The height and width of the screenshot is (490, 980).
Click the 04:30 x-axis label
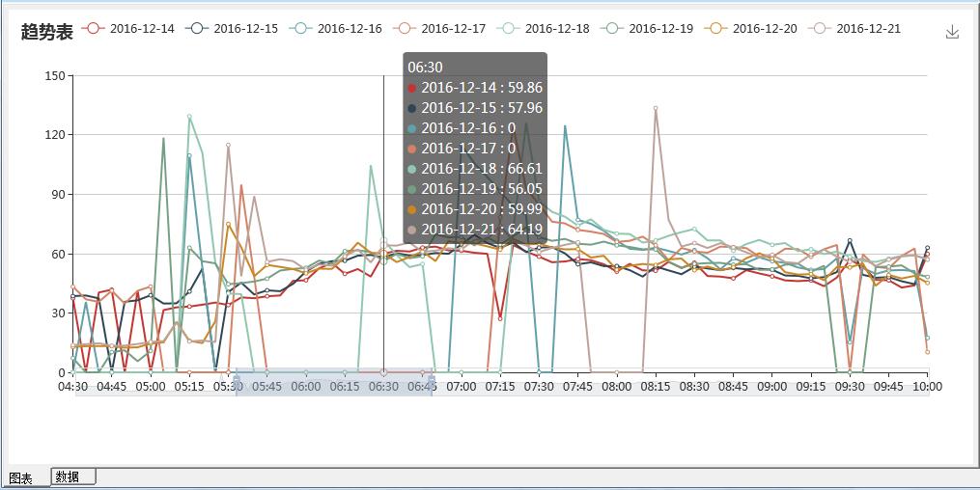(x=72, y=387)
